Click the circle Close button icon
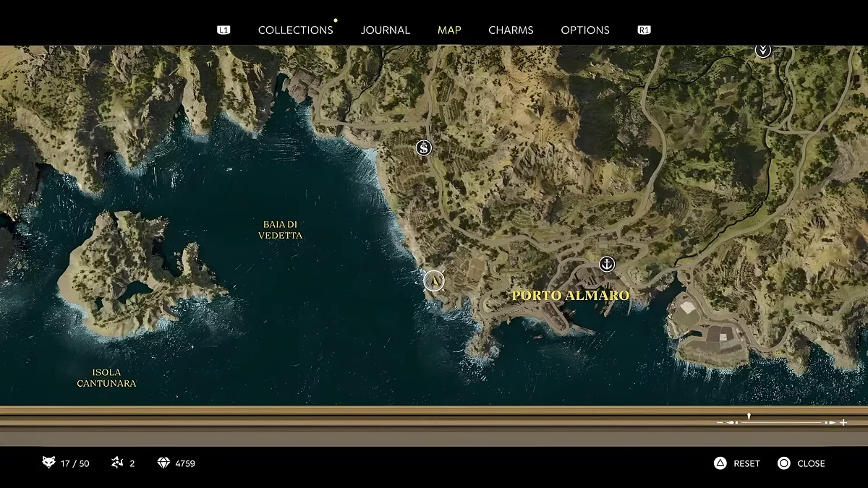This screenshot has width=868, height=488. tap(783, 463)
